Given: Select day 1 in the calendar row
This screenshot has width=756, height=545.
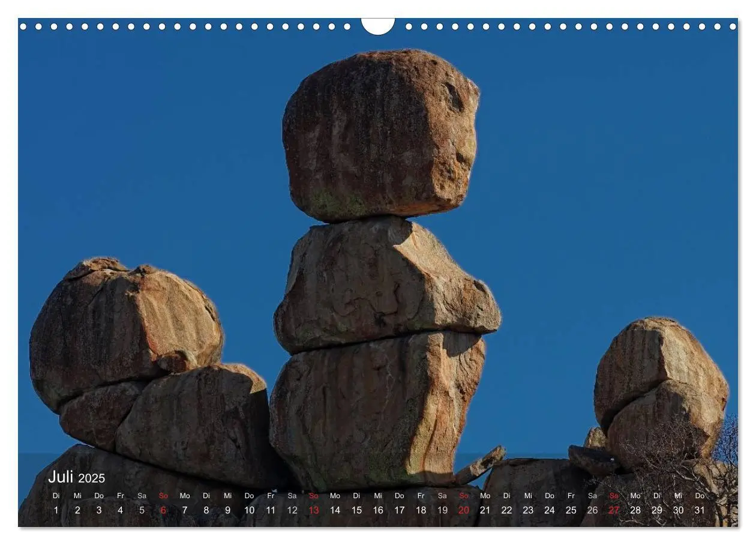Looking at the screenshot, I should tap(56, 510).
